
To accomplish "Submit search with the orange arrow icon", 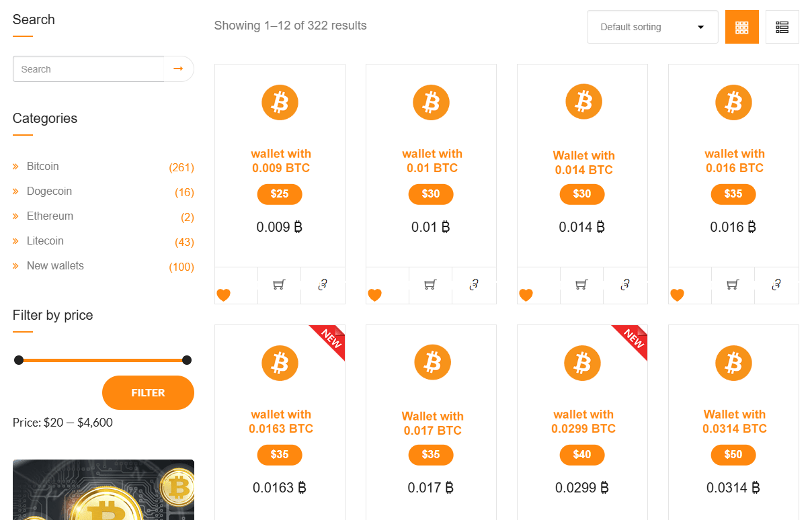I will point(178,69).
